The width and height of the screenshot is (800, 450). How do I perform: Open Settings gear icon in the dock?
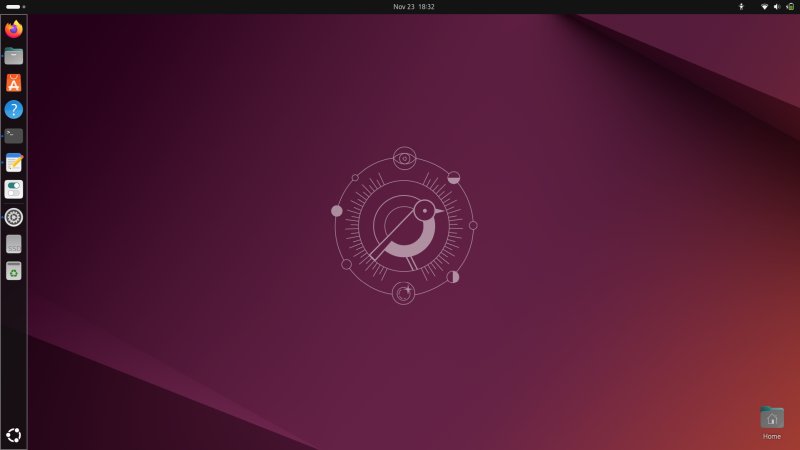click(14, 217)
